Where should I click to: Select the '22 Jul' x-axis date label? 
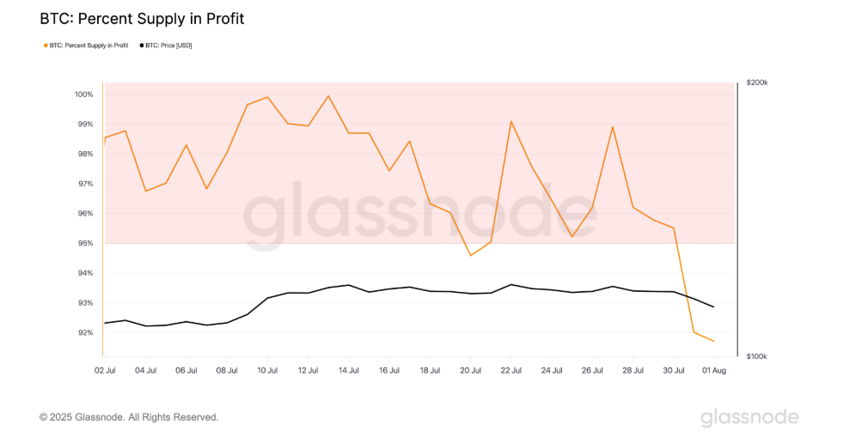[511, 371]
